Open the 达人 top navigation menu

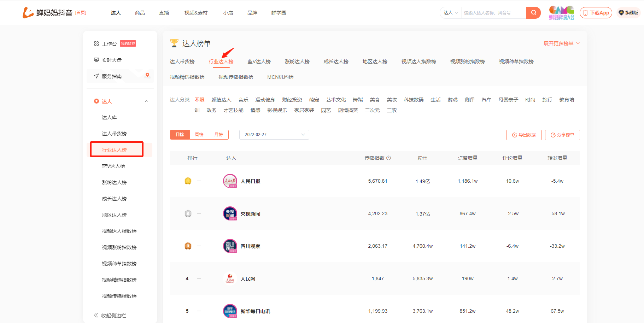pos(116,13)
